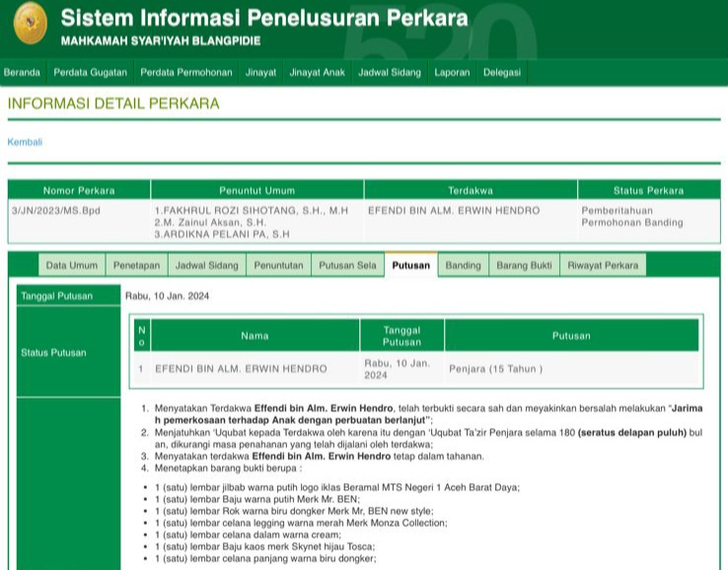Switch to the Penuntutan tab
Viewport: 728px width, 570px height.
point(278,265)
